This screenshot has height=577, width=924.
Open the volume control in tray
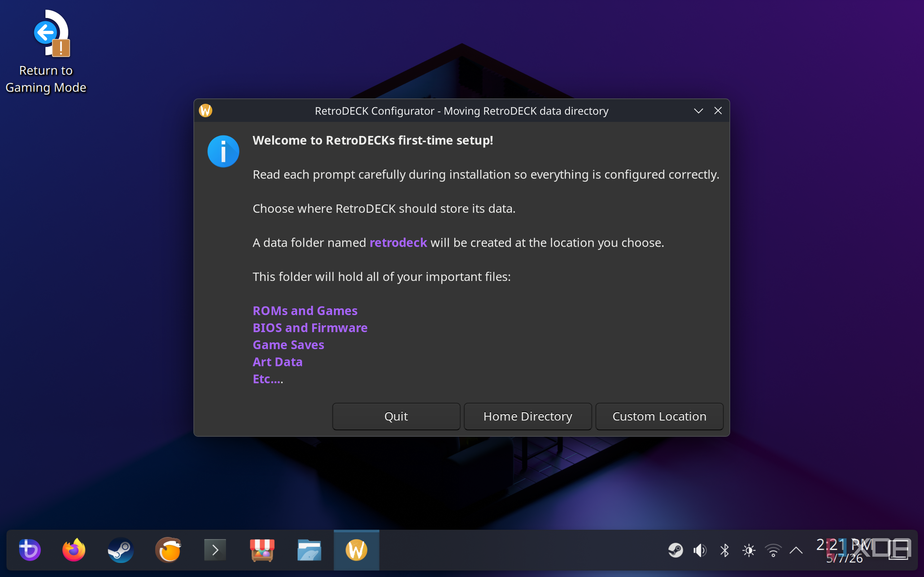pyautogui.click(x=699, y=550)
